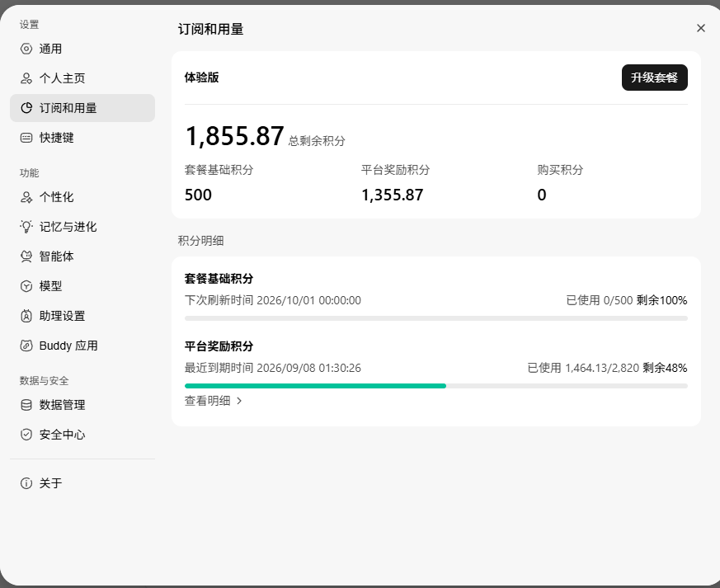Click the 体验版 plan name

(201, 78)
